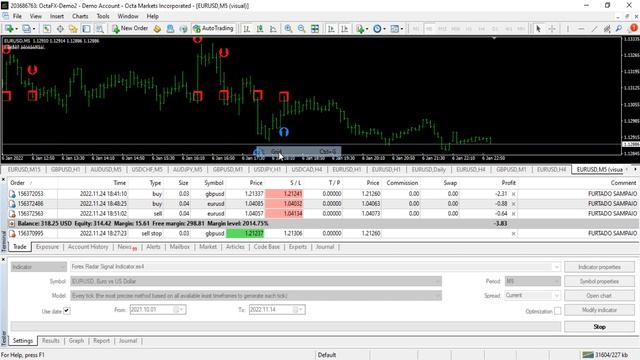
Task: Toggle the Terminal panel icon
Action: pos(86,29)
